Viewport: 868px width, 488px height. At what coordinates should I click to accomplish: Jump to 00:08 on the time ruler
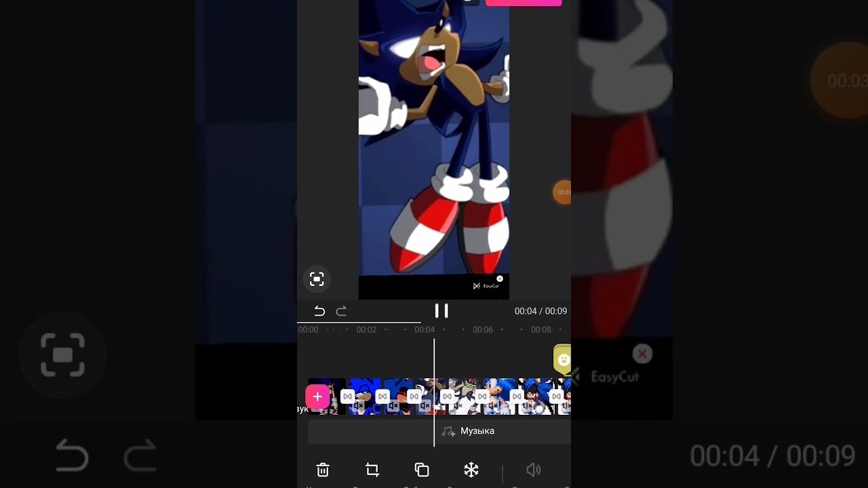click(541, 330)
